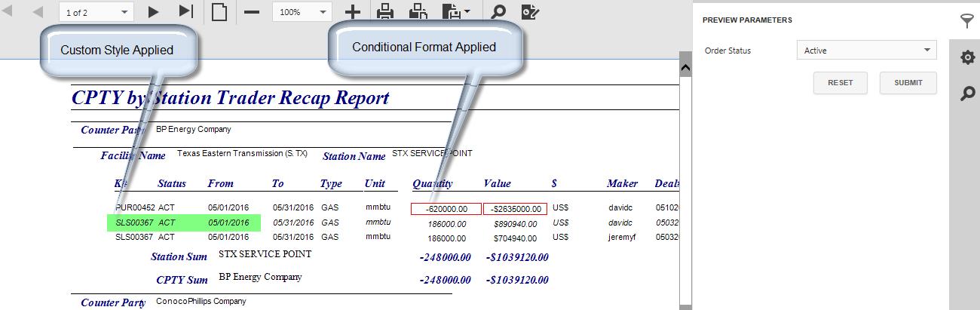Open the export options gear tab
The width and height of the screenshot is (980, 310).
(967, 57)
